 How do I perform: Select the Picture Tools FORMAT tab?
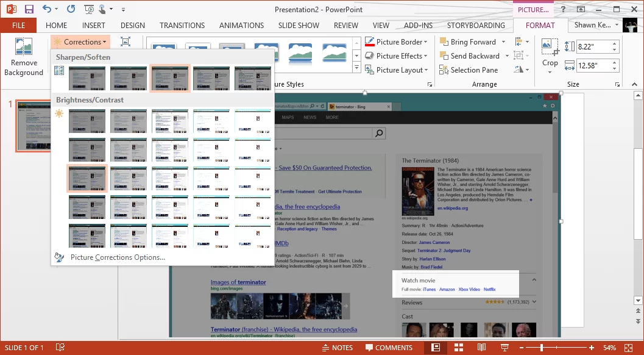[540, 25]
